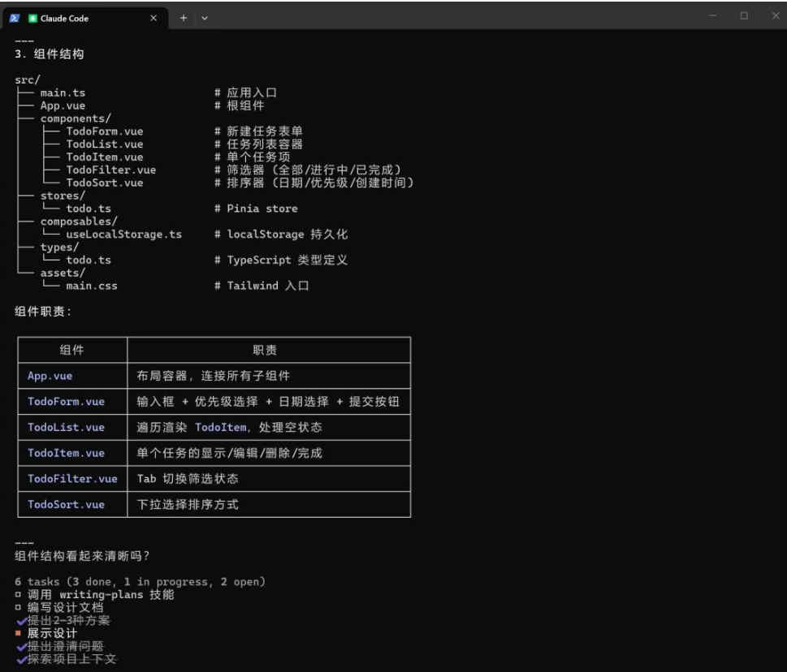Click the '# Tailwind 入口' comment
The height and width of the screenshot is (672, 787).
(x=262, y=286)
